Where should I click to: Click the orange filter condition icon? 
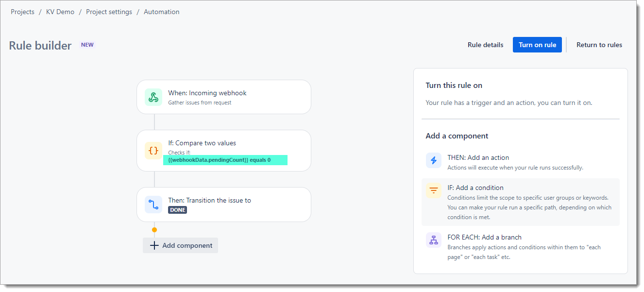click(434, 190)
